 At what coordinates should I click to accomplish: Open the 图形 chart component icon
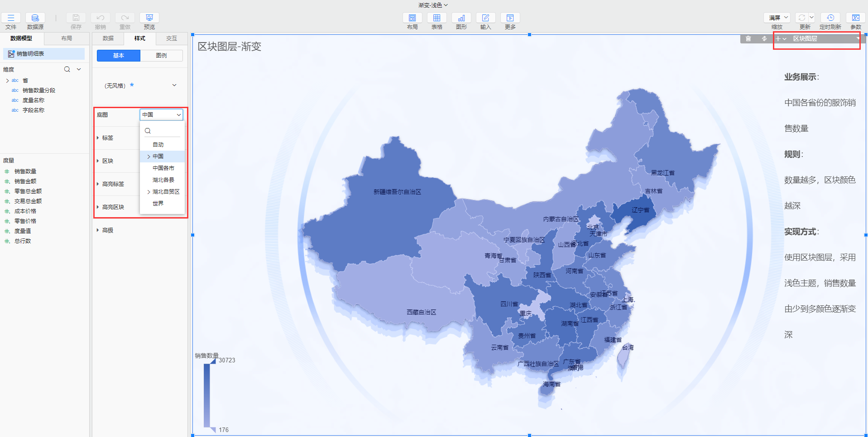click(461, 18)
